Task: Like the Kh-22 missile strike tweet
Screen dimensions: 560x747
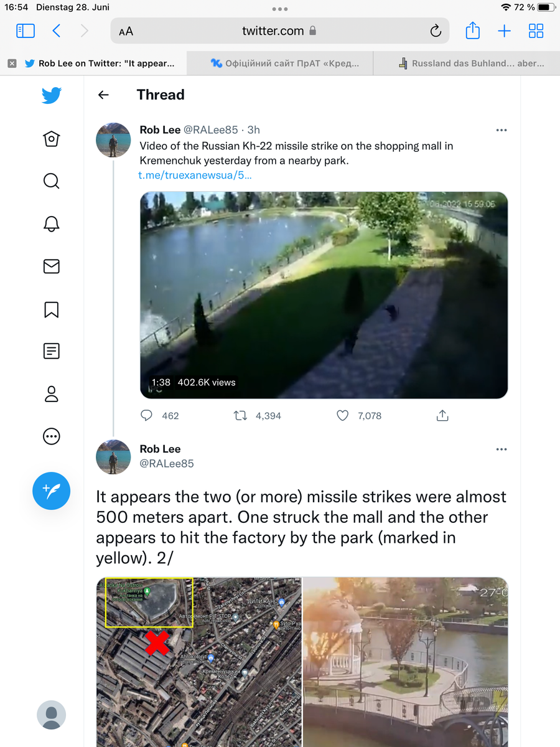Action: coord(342,415)
